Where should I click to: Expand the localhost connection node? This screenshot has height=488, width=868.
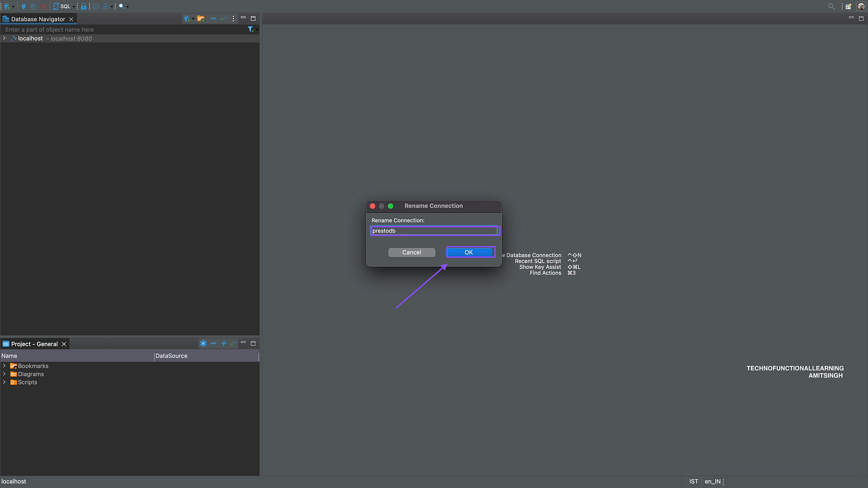coord(4,38)
